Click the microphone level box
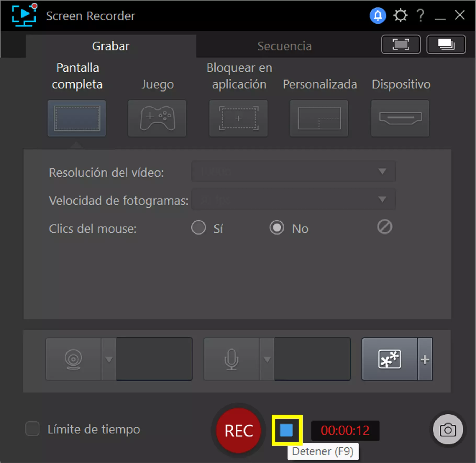The image size is (476, 463). pyautogui.click(x=312, y=359)
